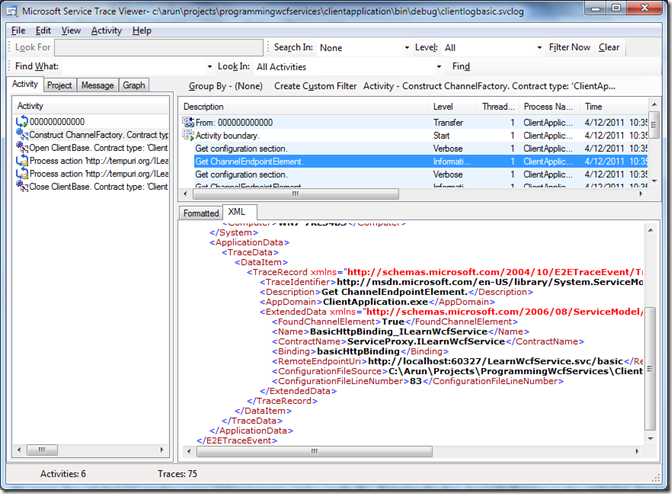Screen dimensions: 672x494
Task: Click the Open ClientBase activity icon
Action: pos(21,147)
